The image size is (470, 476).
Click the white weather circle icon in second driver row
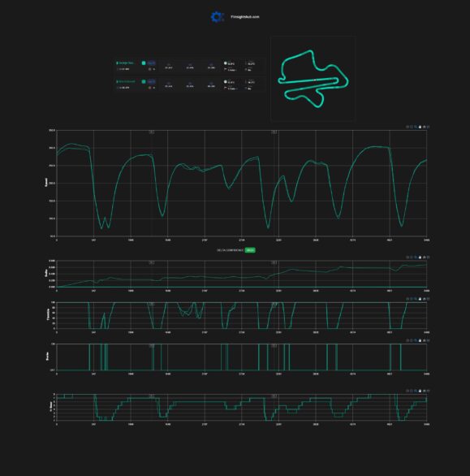coord(226,82)
